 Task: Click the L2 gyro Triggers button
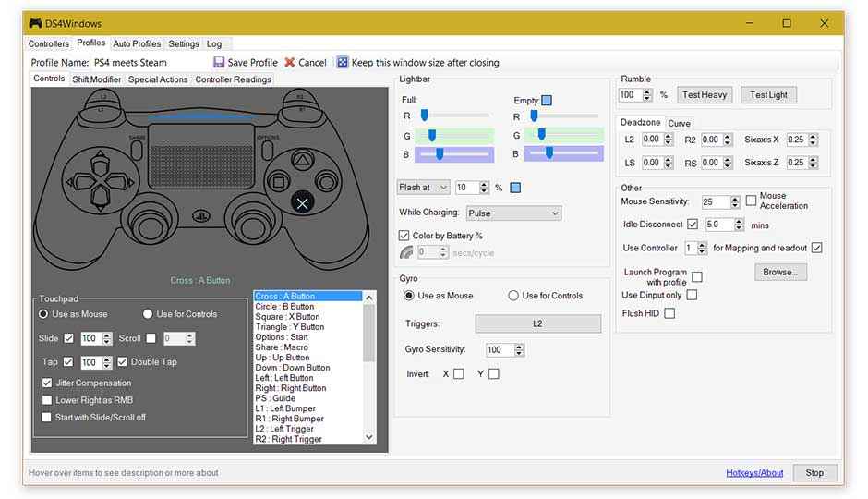coord(537,323)
